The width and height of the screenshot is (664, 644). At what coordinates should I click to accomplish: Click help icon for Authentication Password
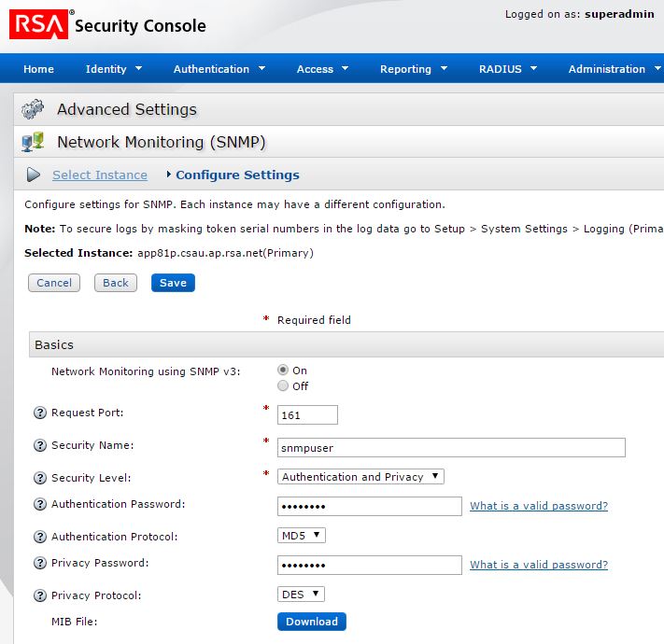[40, 505]
